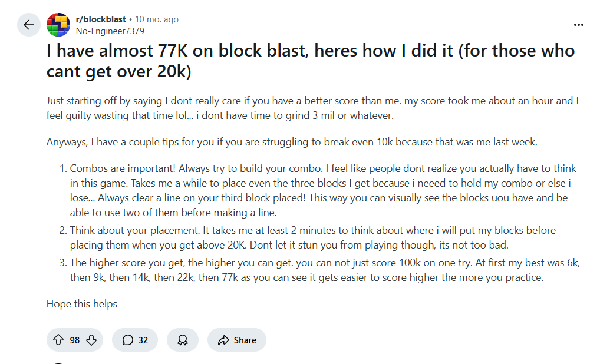Viewport: 600px width, 364px height.
Task: Click the back arrow button
Action: pyautogui.click(x=29, y=25)
